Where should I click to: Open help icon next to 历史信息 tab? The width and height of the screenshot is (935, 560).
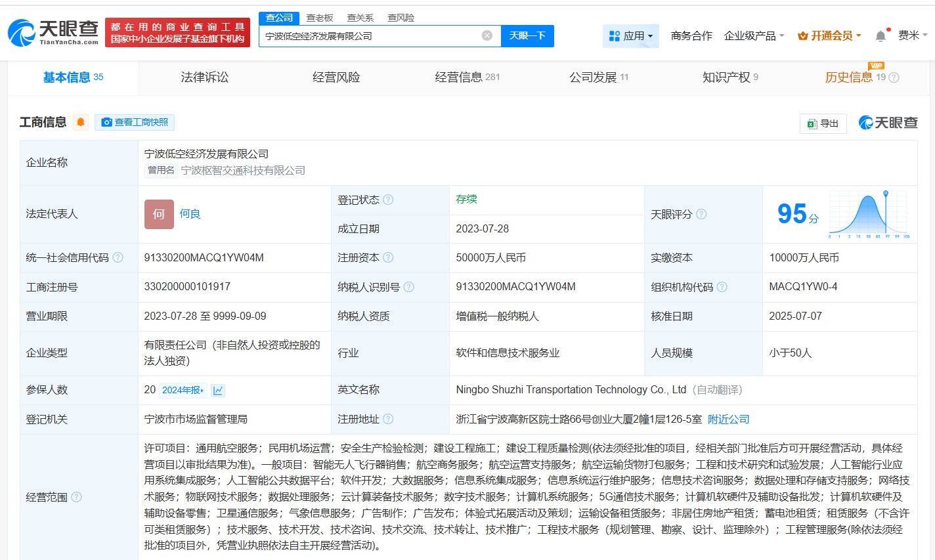coord(894,77)
